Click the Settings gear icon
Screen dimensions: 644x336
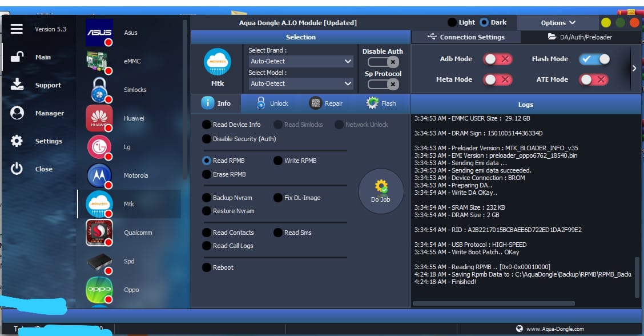coord(17,141)
